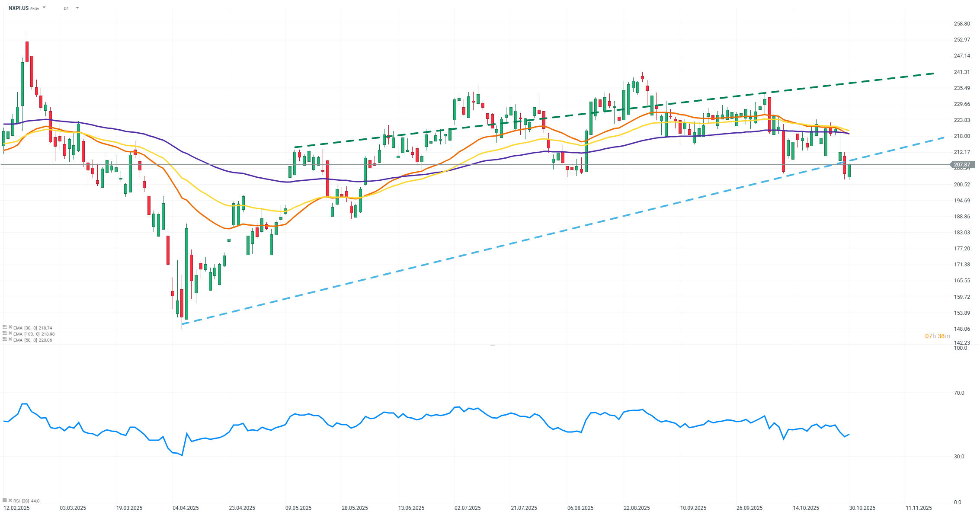Click the 07h 38m candle countdown timer
Image resolution: width=980 pixels, height=515 pixels.
click(x=938, y=336)
